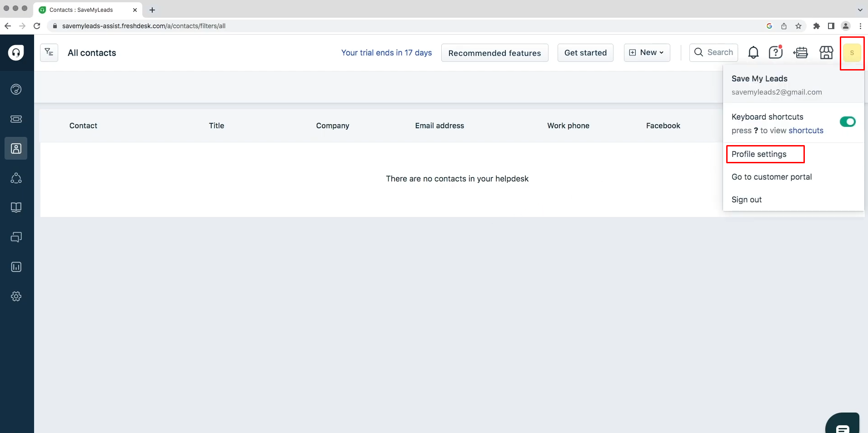Click the Recommended features button
The image size is (868, 433).
(x=494, y=53)
